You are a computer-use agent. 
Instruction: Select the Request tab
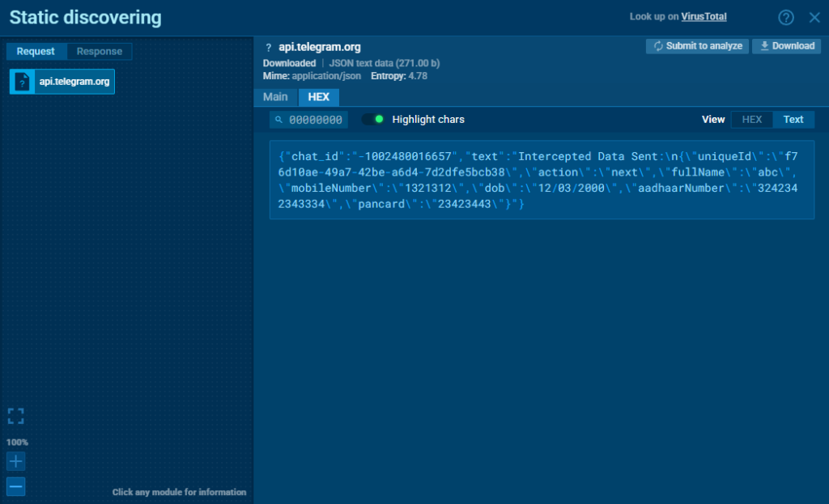(36, 51)
